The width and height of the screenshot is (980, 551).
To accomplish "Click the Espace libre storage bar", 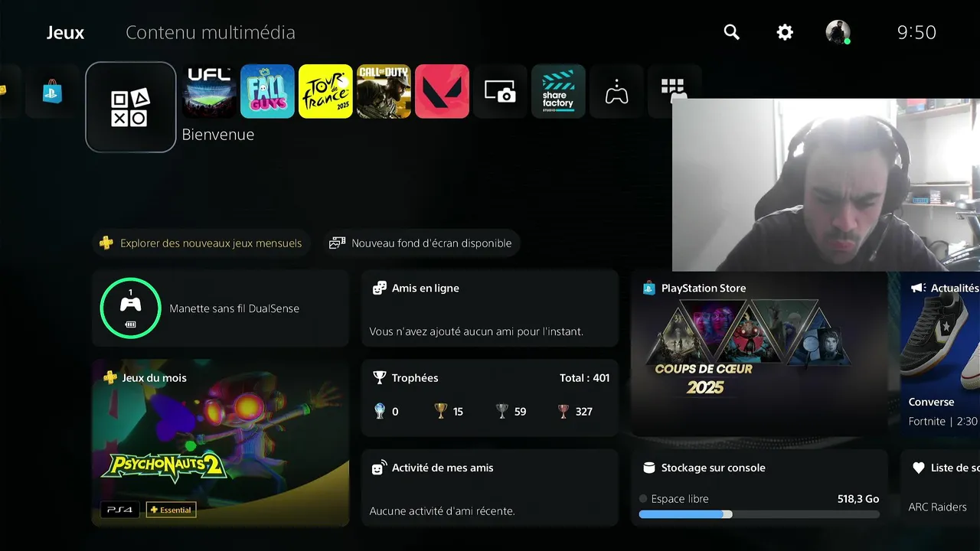I will point(759,514).
